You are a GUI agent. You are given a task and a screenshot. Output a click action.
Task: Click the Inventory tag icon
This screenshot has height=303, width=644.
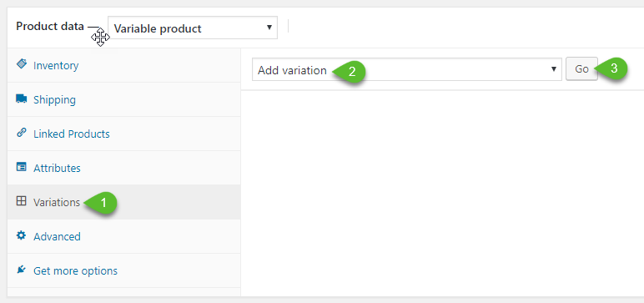22,64
